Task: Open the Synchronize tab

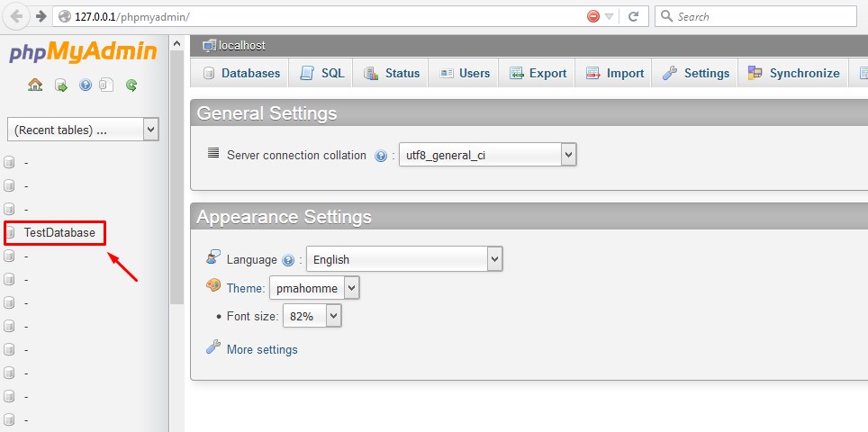Action: tap(793, 74)
